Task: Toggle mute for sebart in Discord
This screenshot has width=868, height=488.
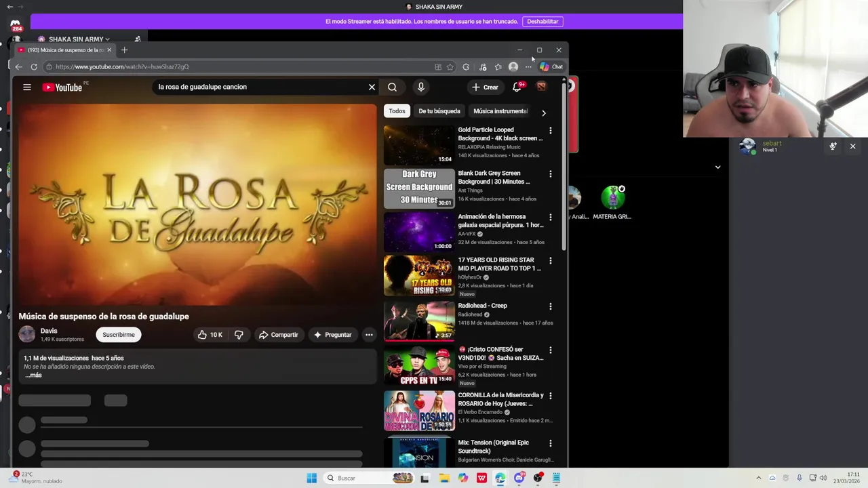Action: [833, 146]
